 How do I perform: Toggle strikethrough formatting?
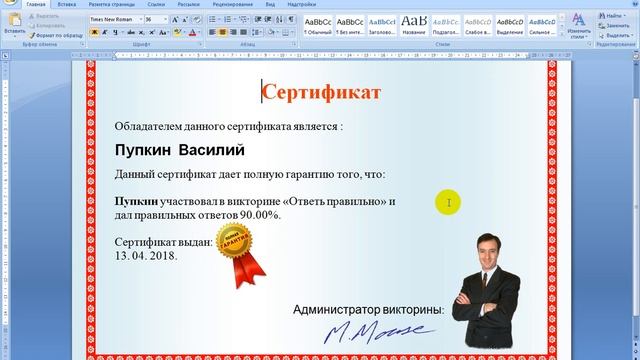[131, 32]
